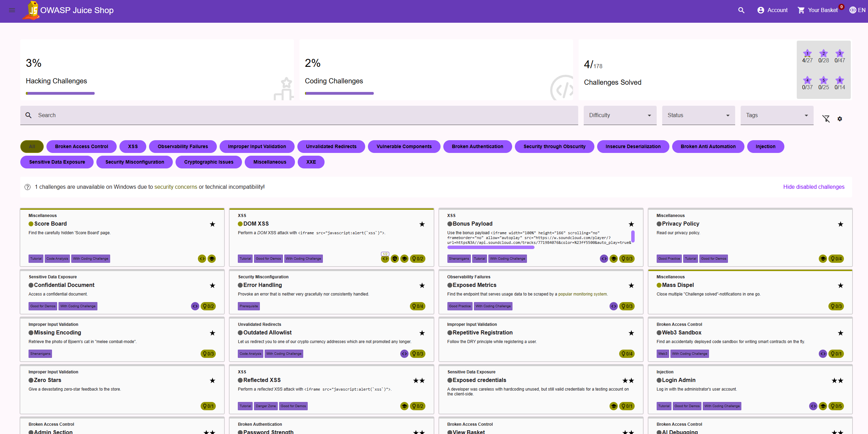Open the Account menu

(772, 10)
